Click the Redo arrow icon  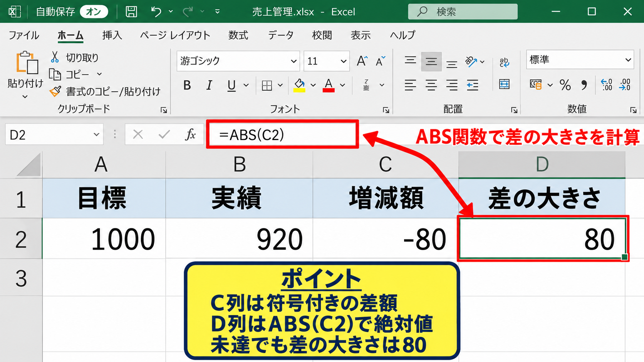coord(188,12)
